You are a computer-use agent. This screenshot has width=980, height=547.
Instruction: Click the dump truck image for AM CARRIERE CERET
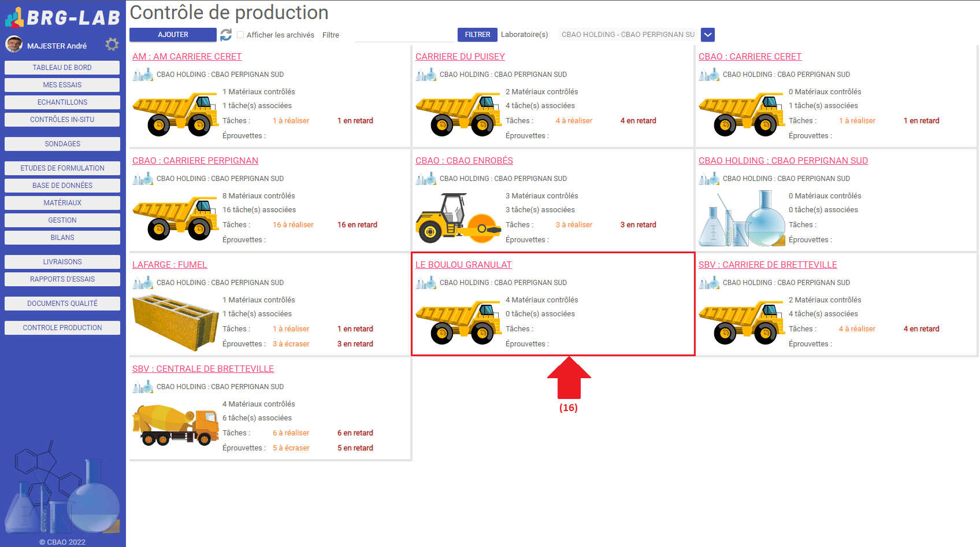(175, 114)
